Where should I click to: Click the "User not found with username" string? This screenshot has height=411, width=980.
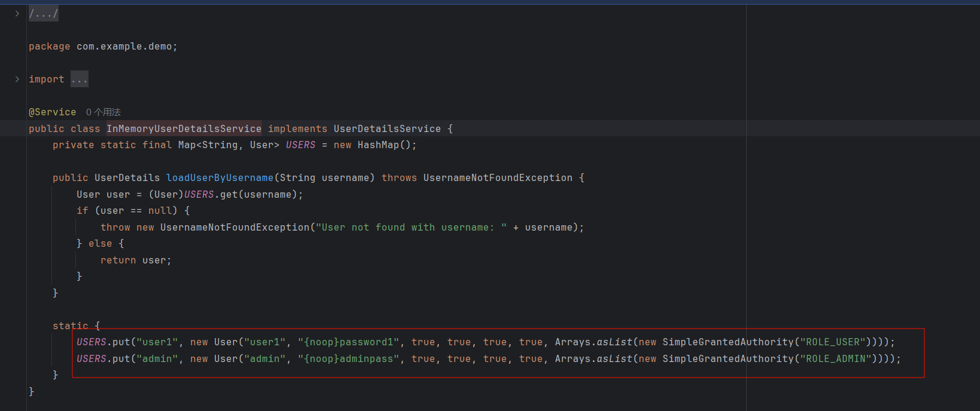click(411, 228)
